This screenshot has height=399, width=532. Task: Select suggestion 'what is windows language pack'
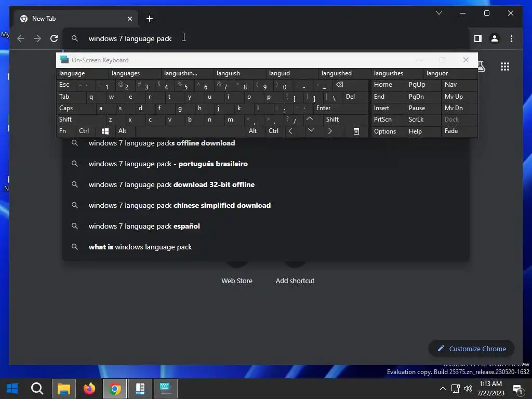[265, 247]
